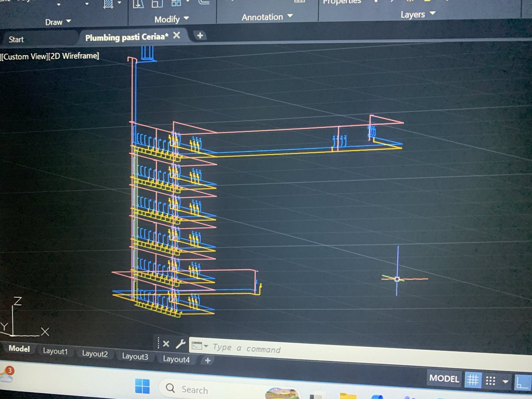Toggle MODEL space button in status bar
The width and height of the screenshot is (532, 399).
[444, 379]
